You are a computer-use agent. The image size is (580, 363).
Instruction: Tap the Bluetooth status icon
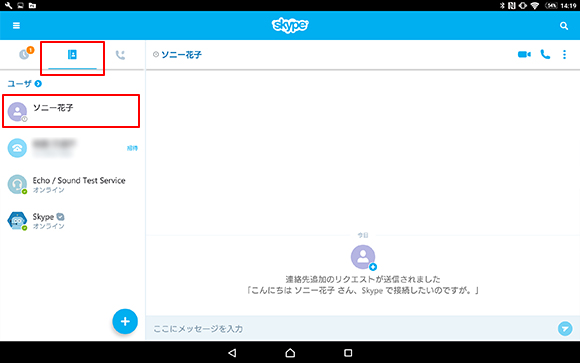coord(502,6)
